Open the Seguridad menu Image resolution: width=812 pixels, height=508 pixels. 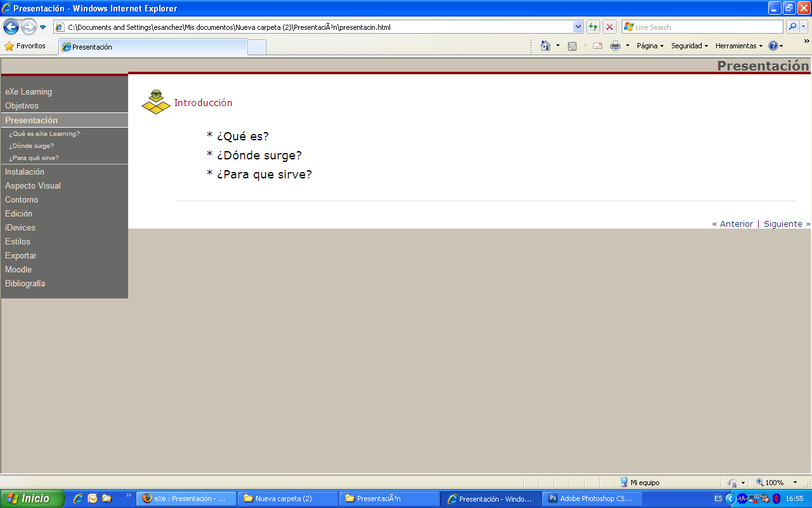(x=689, y=46)
